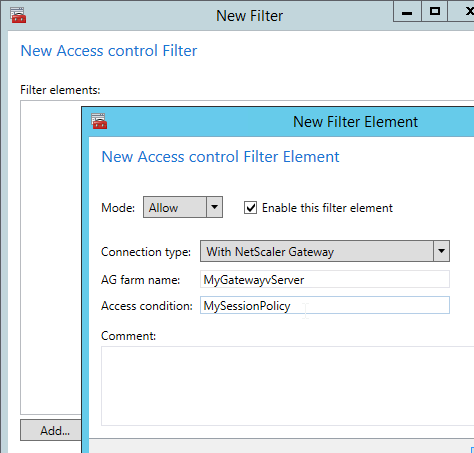474x453 pixels.
Task: Click the Filter elements list box
Action: 51,257
